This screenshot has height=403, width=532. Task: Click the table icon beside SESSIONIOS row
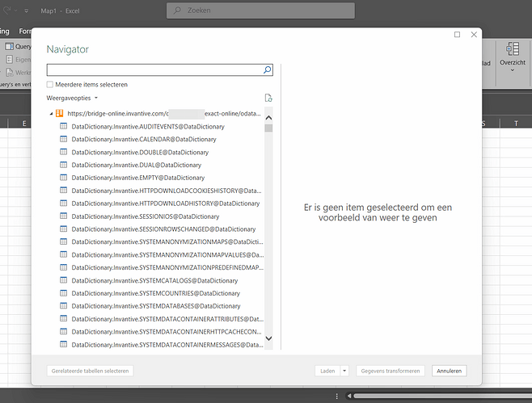point(63,216)
